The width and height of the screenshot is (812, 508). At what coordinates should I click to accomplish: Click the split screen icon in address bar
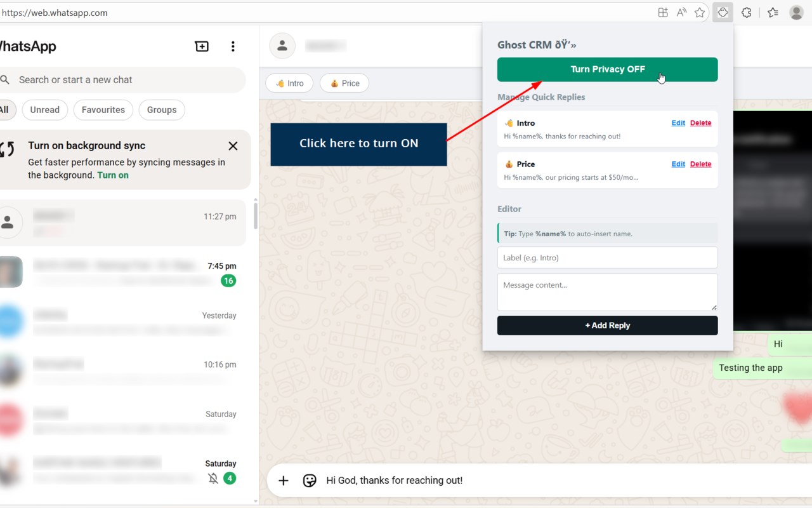[663, 12]
